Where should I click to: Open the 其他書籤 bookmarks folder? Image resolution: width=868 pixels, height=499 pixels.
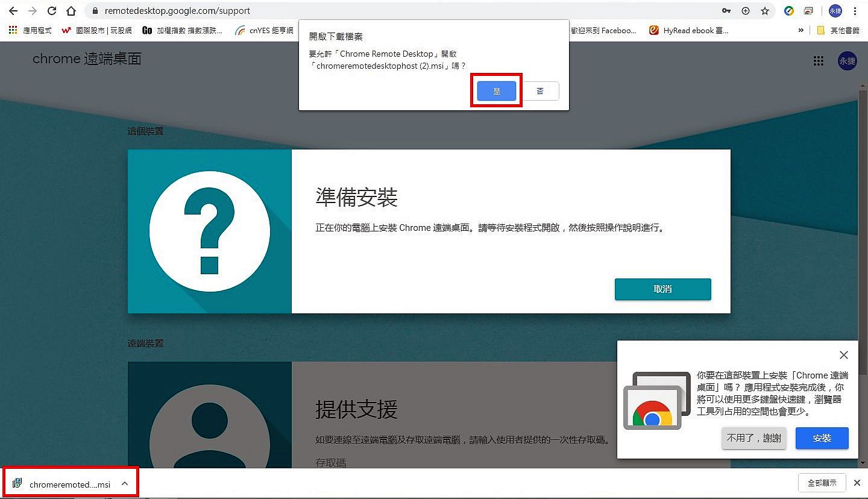838,30
